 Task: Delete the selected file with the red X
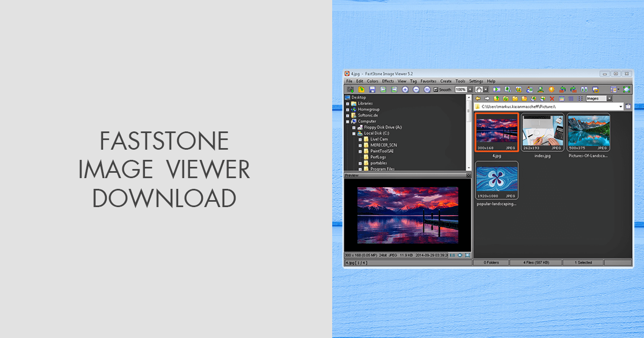click(x=552, y=98)
